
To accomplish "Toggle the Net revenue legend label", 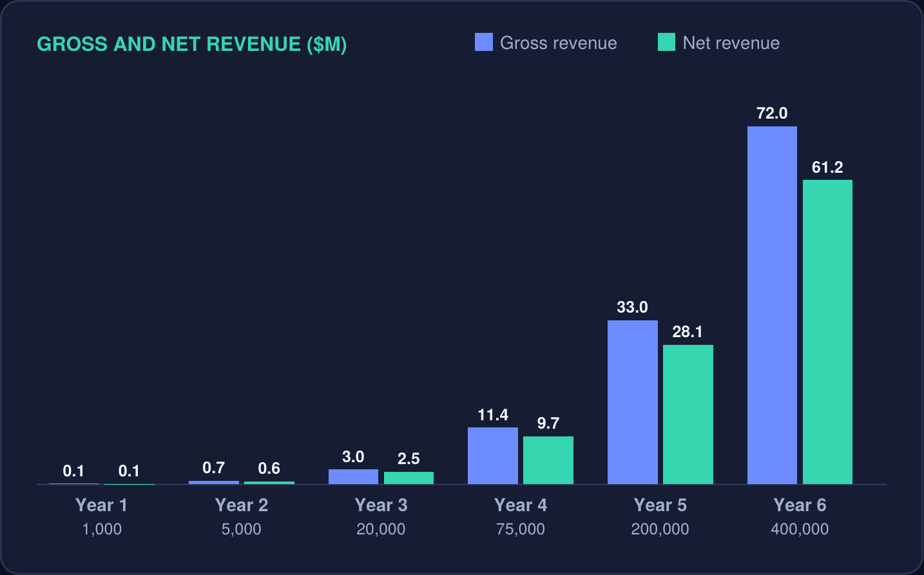I will (x=731, y=43).
